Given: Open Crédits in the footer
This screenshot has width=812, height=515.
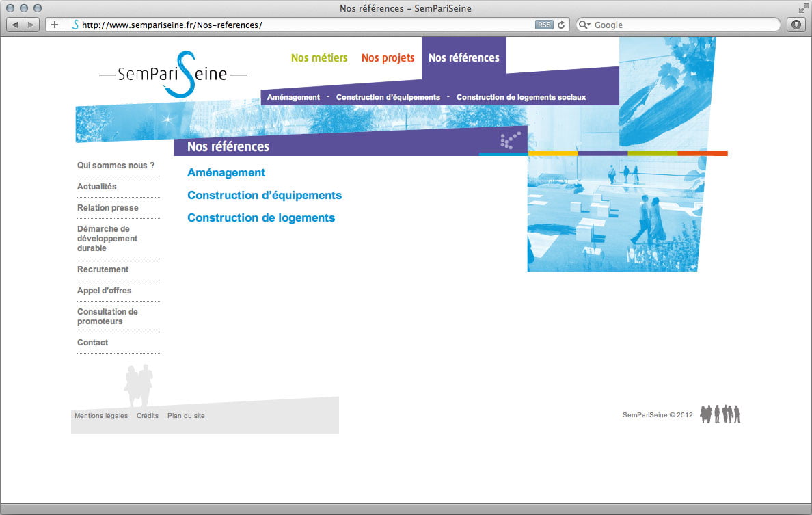Looking at the screenshot, I should click(148, 416).
